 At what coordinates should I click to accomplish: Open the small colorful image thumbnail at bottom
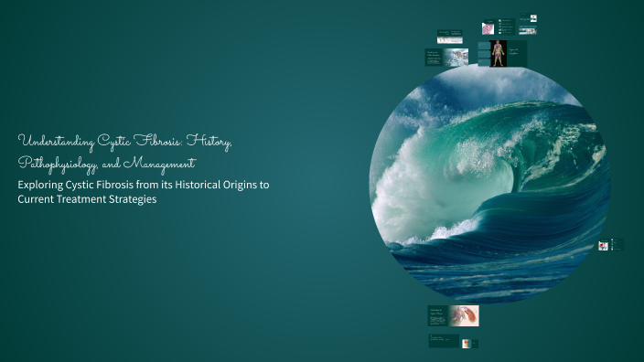[x=470, y=344]
